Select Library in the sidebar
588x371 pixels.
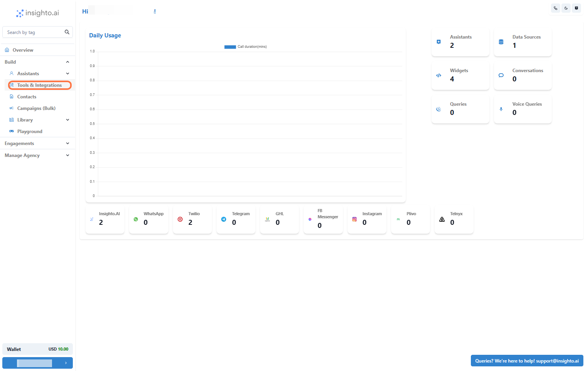25,120
